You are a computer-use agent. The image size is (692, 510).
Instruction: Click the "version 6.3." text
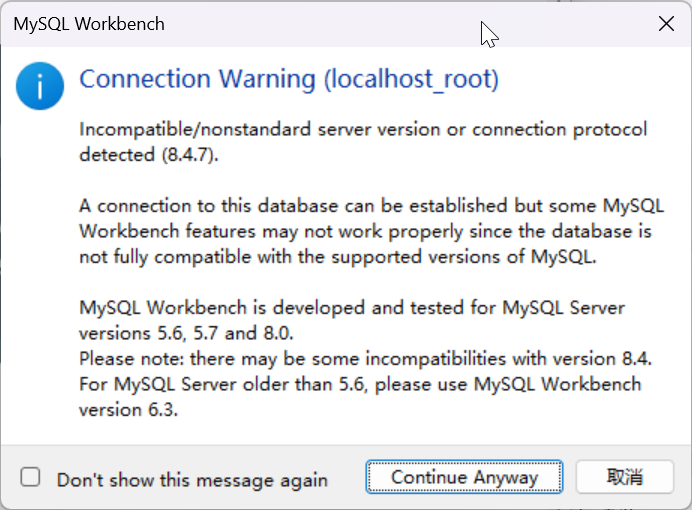128,408
